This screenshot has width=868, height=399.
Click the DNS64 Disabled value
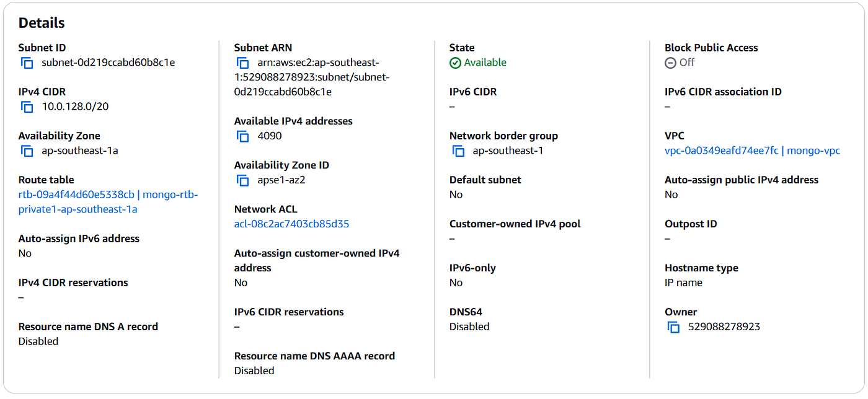click(x=469, y=327)
